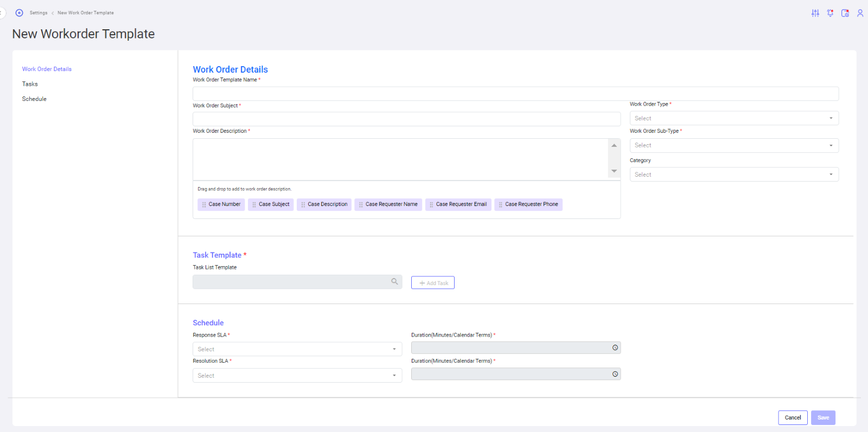Screen dimensions: 868x432
Task: Click the Case Description drag chip
Action: tap(324, 204)
